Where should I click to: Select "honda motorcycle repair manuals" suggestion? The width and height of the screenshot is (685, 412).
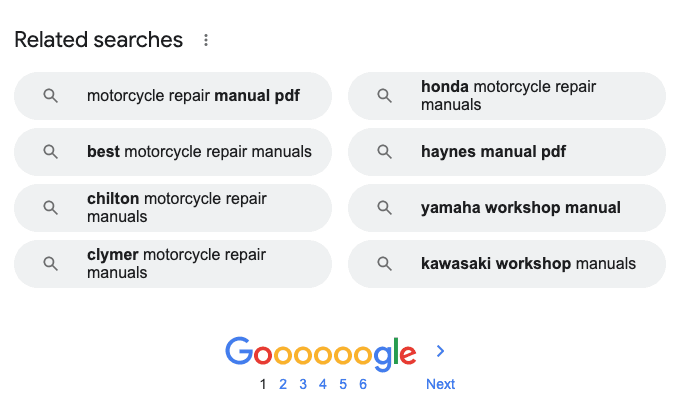pyautogui.click(x=508, y=96)
